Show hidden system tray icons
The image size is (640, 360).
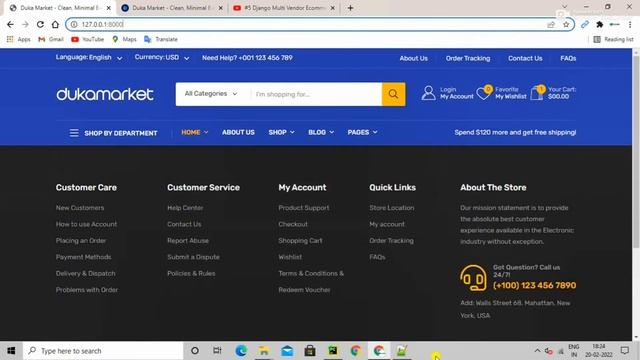tap(537, 351)
